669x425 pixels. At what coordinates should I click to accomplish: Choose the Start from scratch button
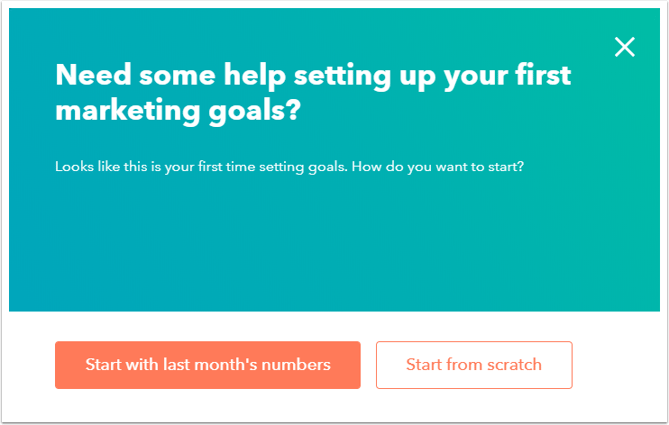pyautogui.click(x=474, y=365)
